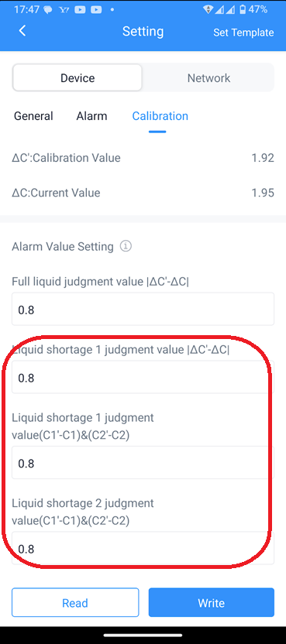Tap the battery status icon

(x=243, y=9)
